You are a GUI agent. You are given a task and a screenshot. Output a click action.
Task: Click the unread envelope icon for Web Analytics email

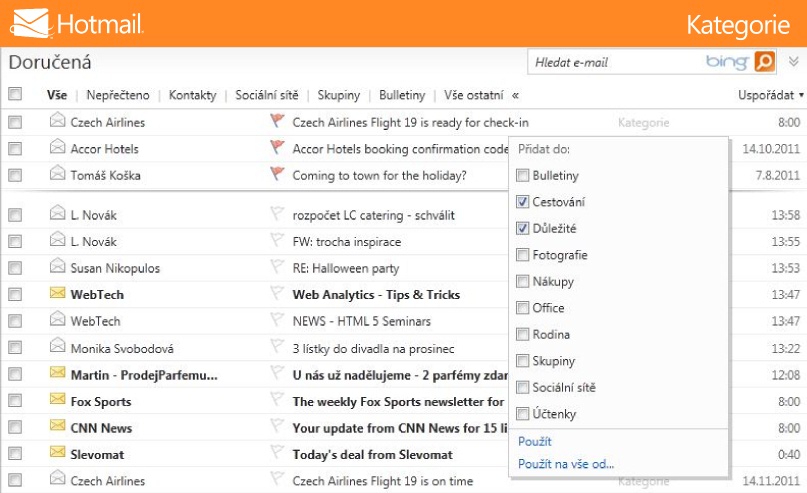click(58, 293)
